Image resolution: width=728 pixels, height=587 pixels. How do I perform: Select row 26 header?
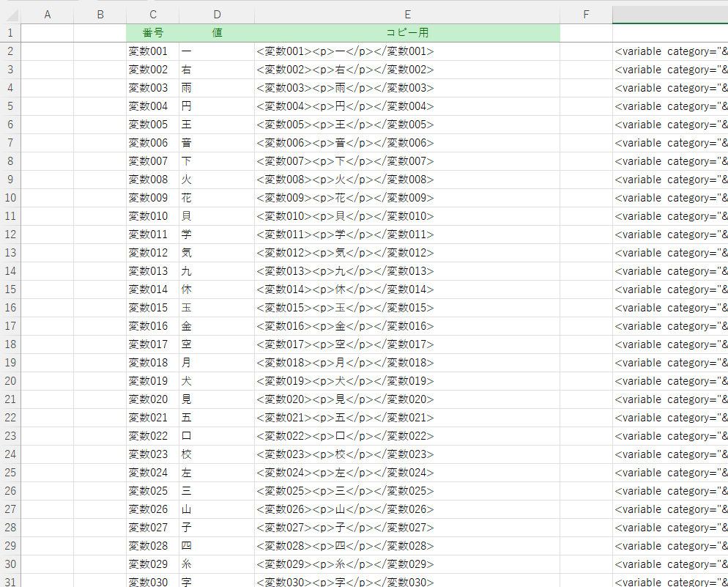[x=10, y=491]
